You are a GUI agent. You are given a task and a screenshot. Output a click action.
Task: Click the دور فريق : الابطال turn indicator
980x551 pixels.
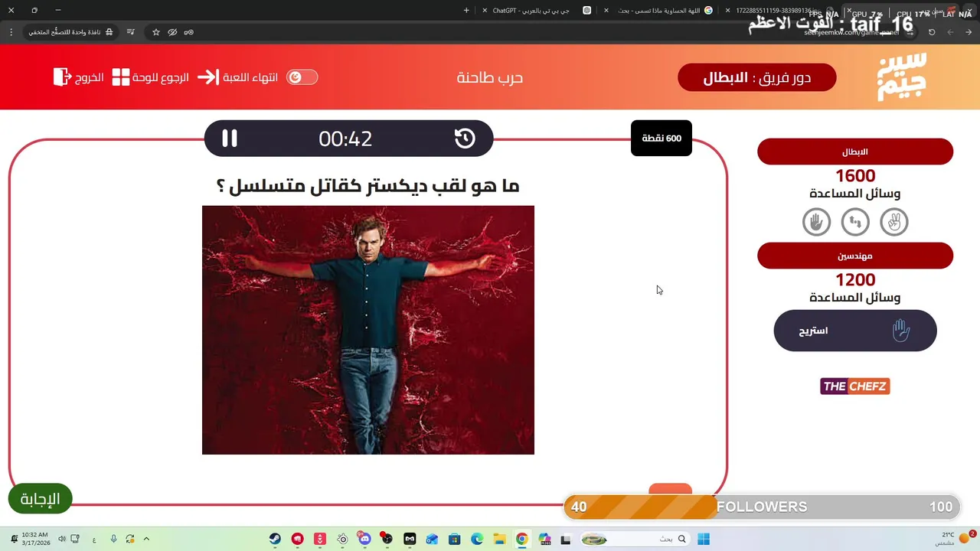click(x=757, y=77)
